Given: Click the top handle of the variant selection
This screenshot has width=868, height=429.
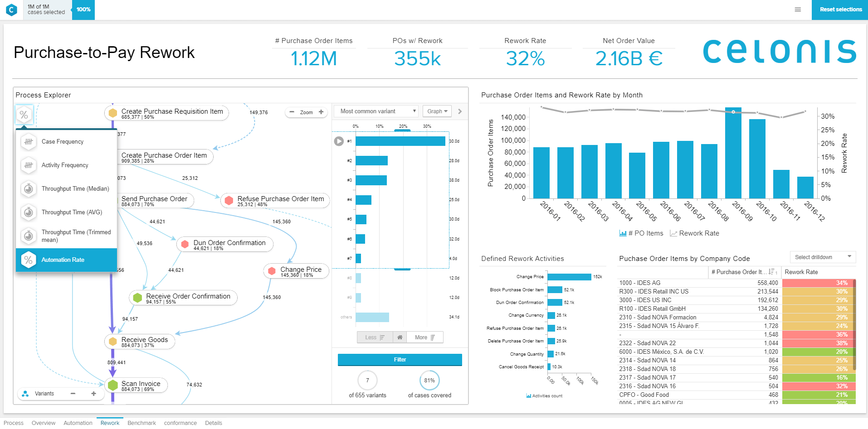Looking at the screenshot, I should pos(402,131).
